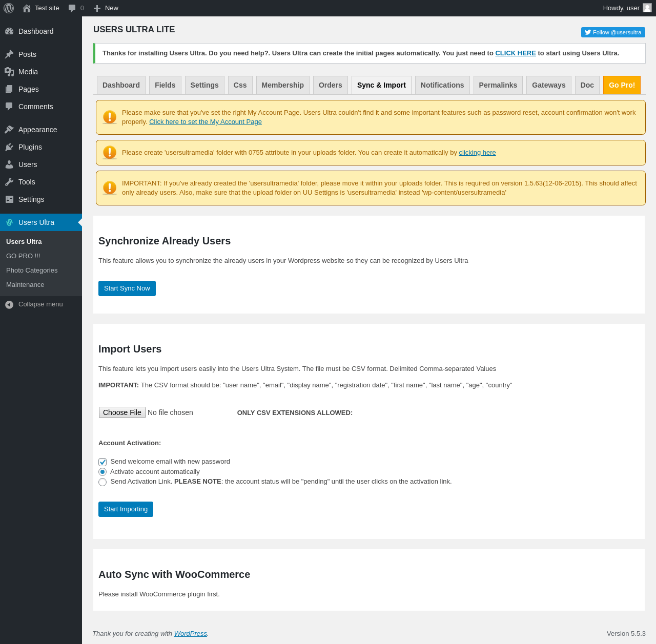Click Follow @usersultra button
The width and height of the screenshot is (656, 644).
(x=613, y=32)
